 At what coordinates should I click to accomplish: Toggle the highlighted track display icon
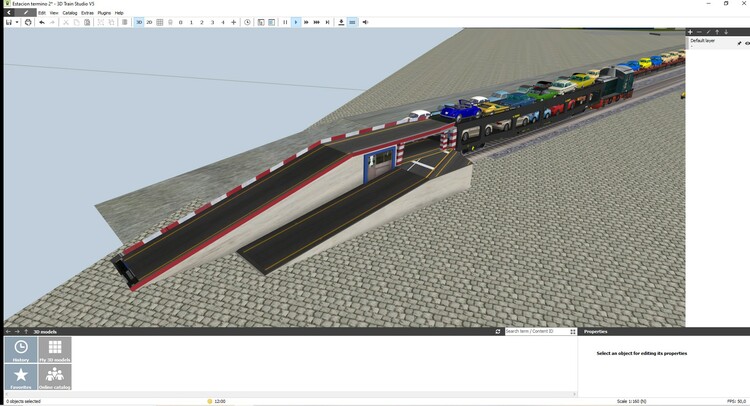click(353, 22)
